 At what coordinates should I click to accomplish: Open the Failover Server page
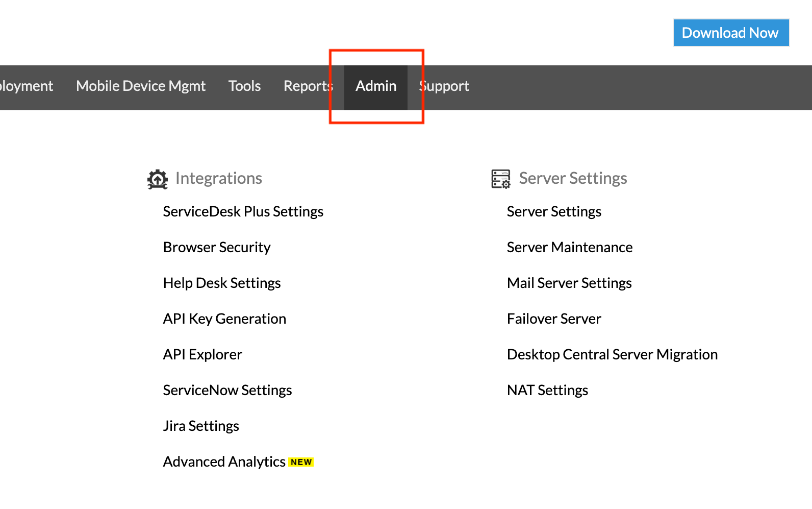point(554,319)
